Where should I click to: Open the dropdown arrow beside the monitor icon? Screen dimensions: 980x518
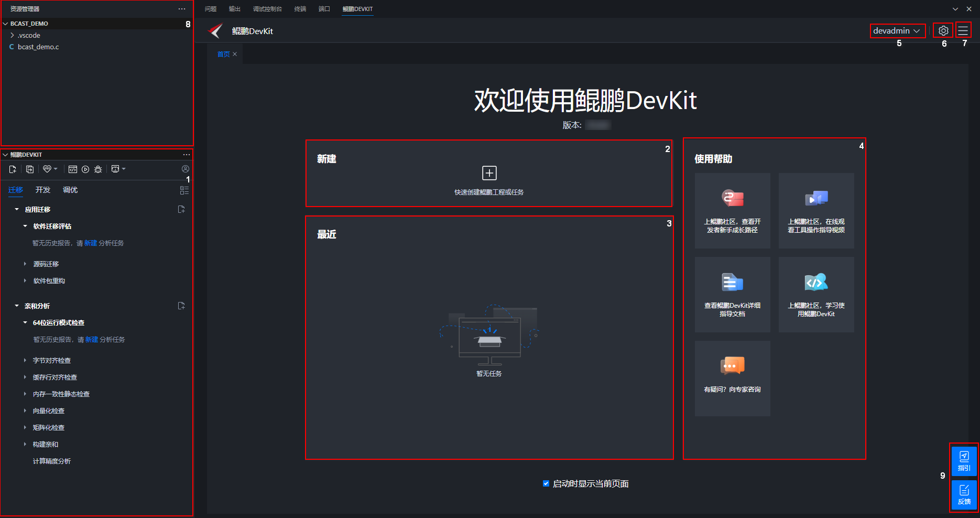pyautogui.click(x=124, y=169)
